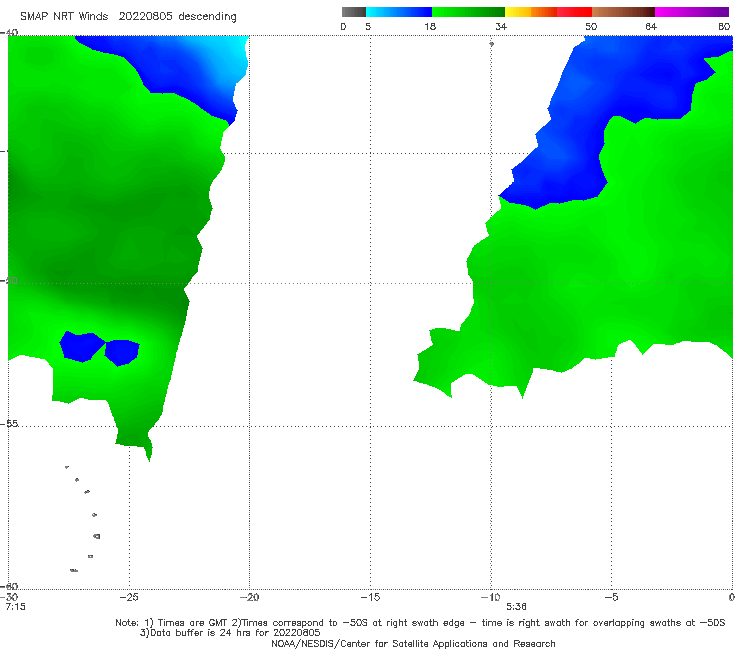
Task: Click the colorbar label '50'
Action: [591, 26]
